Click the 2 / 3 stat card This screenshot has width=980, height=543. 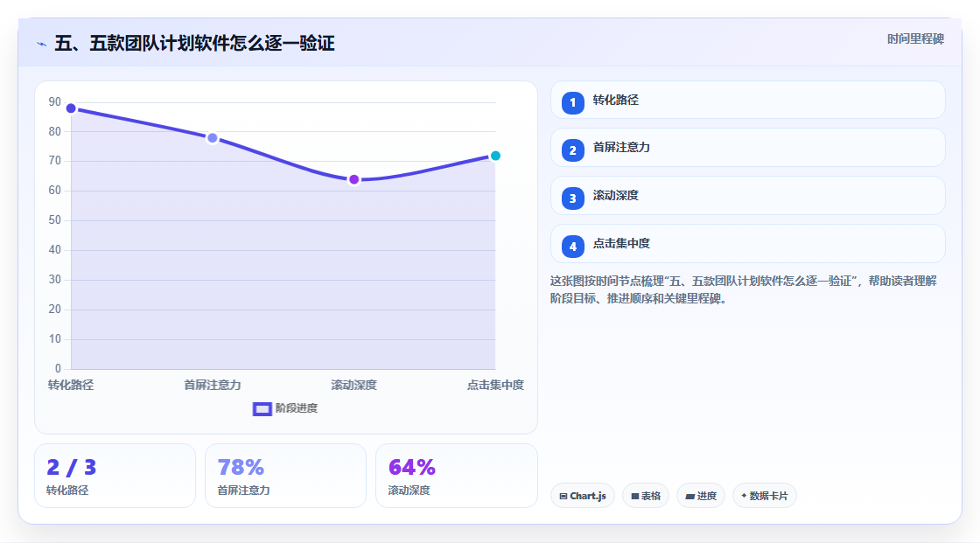[115, 476]
